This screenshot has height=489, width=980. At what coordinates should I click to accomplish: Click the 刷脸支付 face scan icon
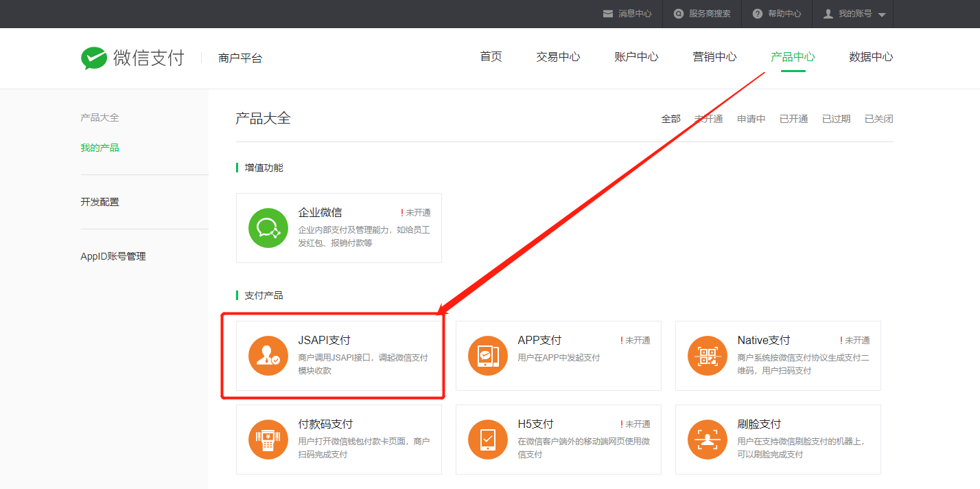tap(708, 440)
